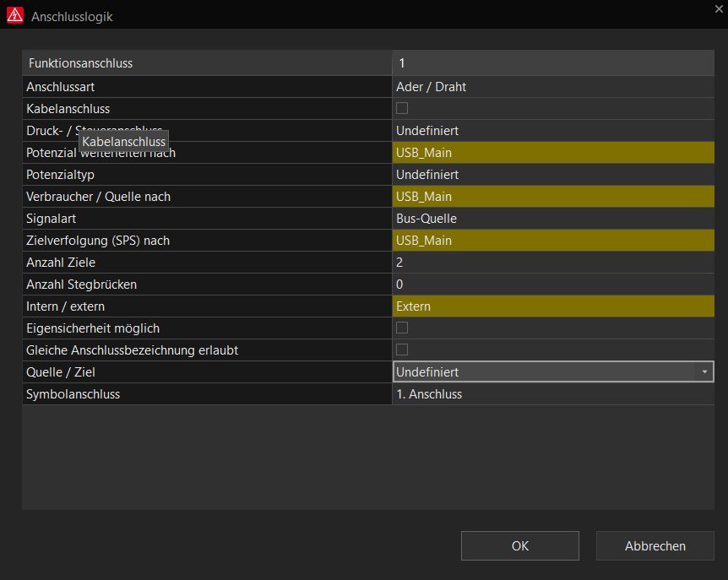Select the Anzahl Ziele value '2'
This screenshot has width=728, height=580.
(553, 263)
